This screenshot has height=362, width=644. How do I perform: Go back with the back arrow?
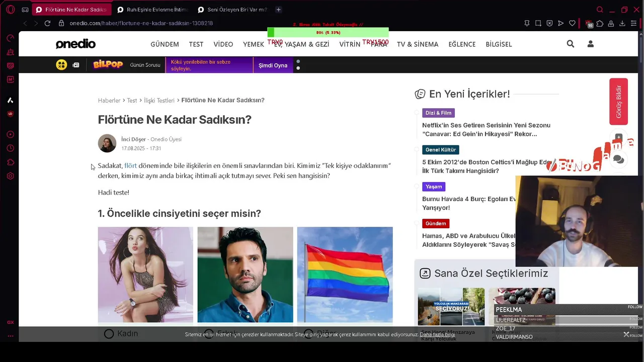coord(25,23)
